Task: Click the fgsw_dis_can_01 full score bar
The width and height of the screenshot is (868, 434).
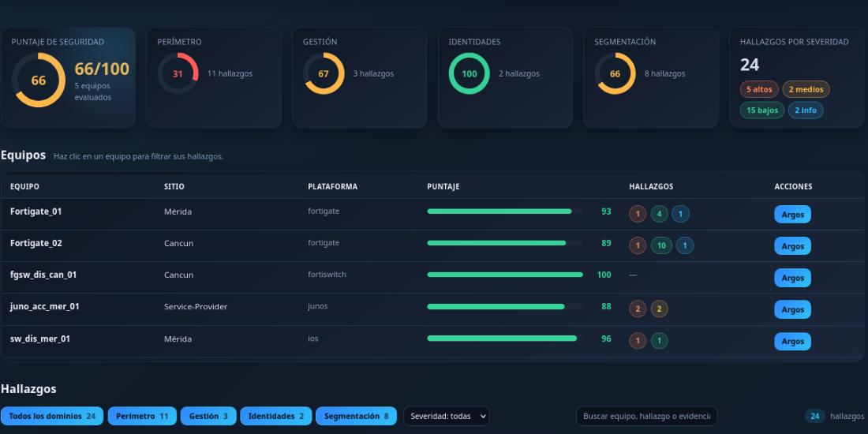Action: click(505, 275)
